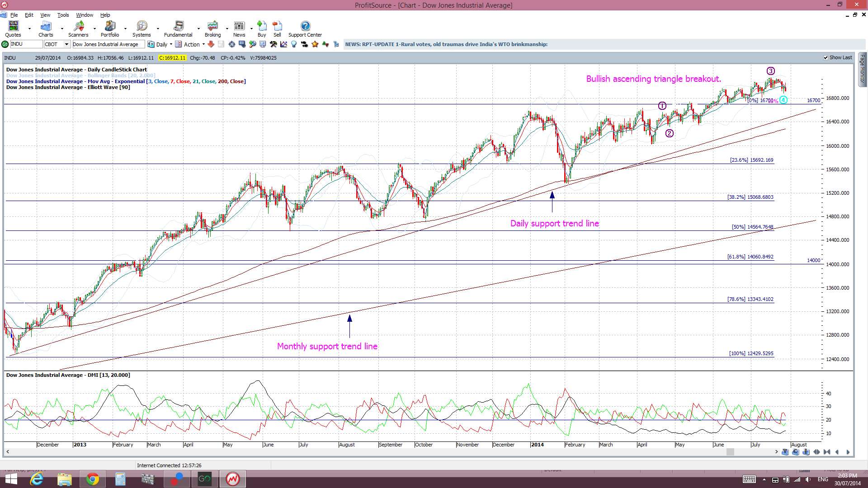Image resolution: width=868 pixels, height=488 pixels.
Task: Click the gold star favorites icon
Action: 315,44
